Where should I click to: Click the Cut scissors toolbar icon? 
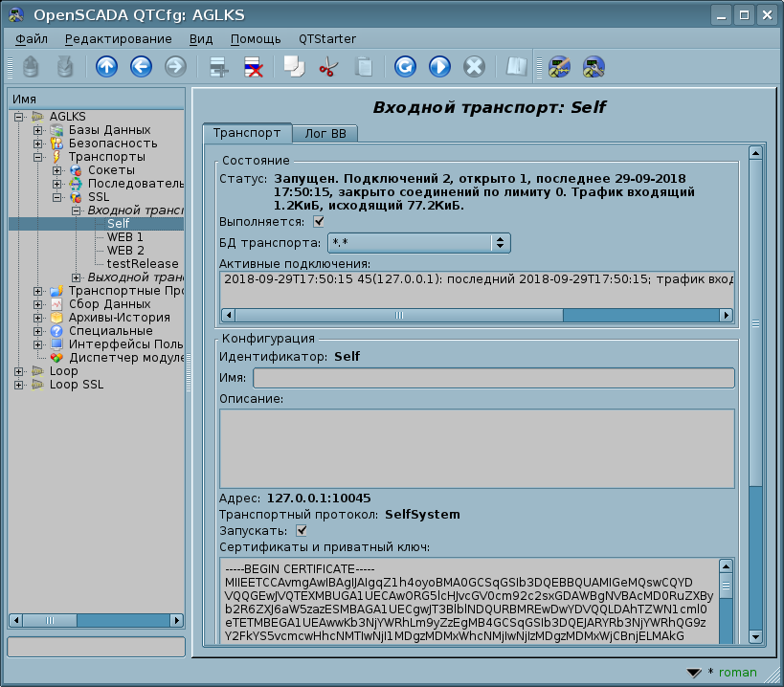tap(328, 66)
